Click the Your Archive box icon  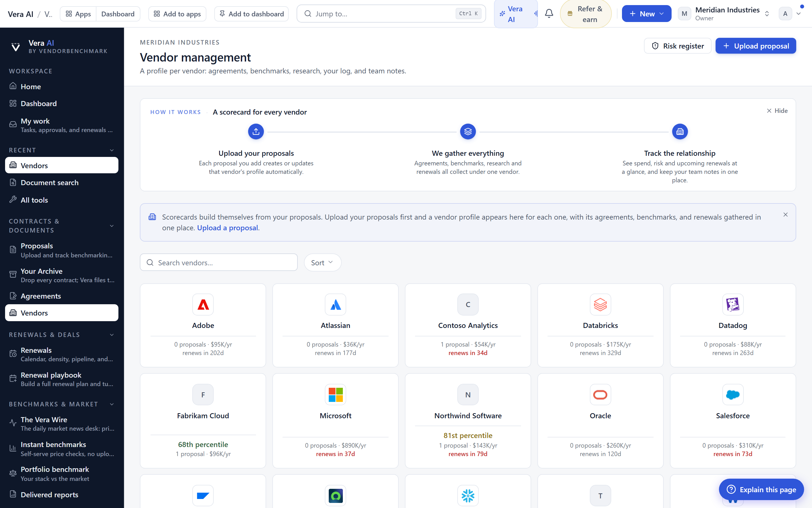pos(13,275)
